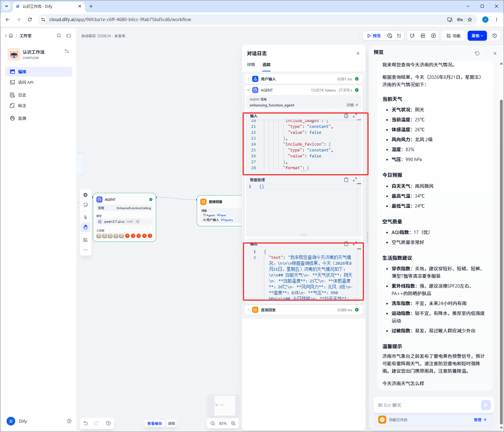The image size is (504, 432).
Task: Open 监测 in the sidebar
Action: point(39,118)
